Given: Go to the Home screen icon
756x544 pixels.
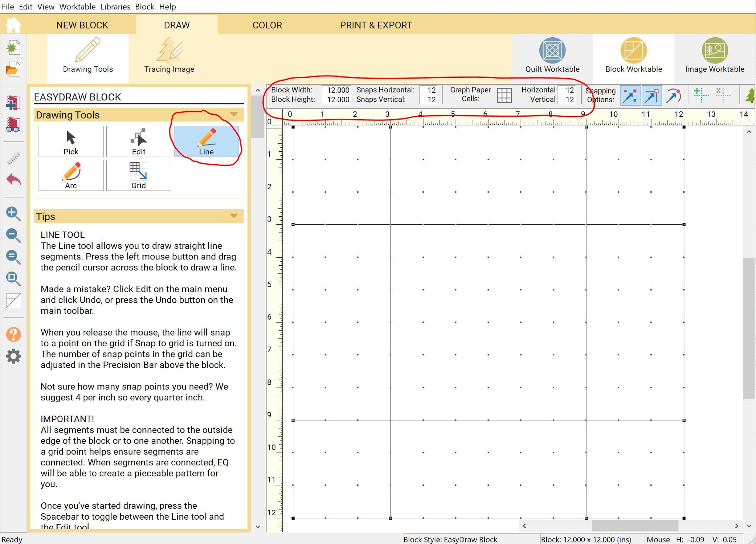Looking at the screenshot, I should pyautogui.click(x=13, y=25).
